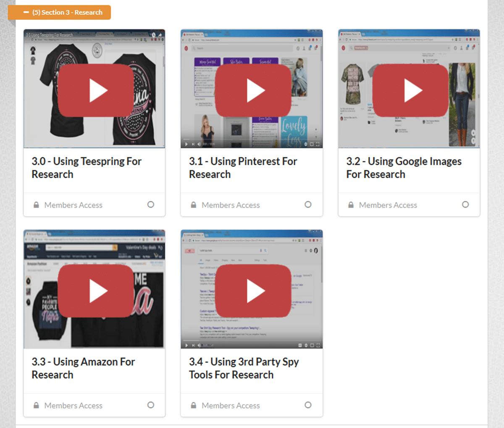Toggle completion circle on the 3.3 Amazon card
Image resolution: width=504 pixels, height=428 pixels.
coord(151,405)
